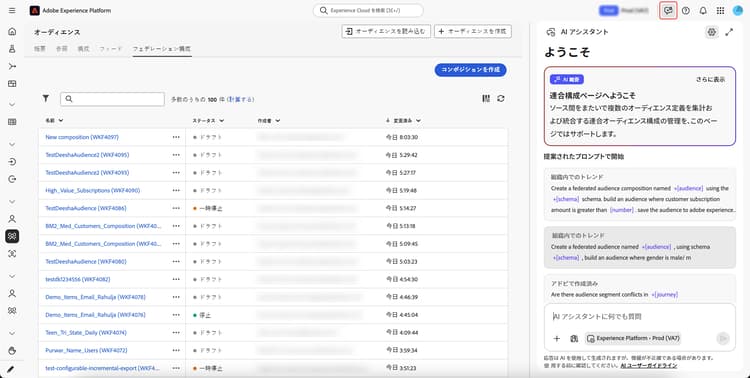
Task: Open Demo_Items_Email_Rahulja (WKF4078) link
Action: 95,297
